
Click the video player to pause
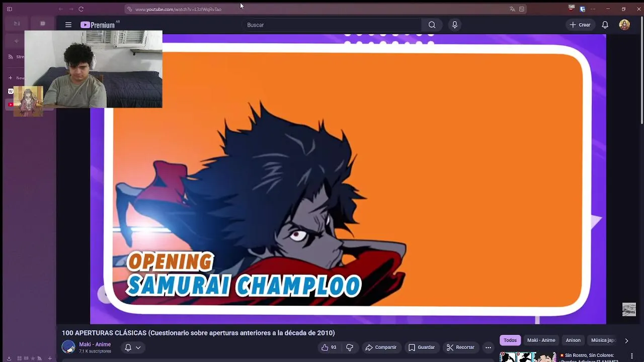point(348,179)
